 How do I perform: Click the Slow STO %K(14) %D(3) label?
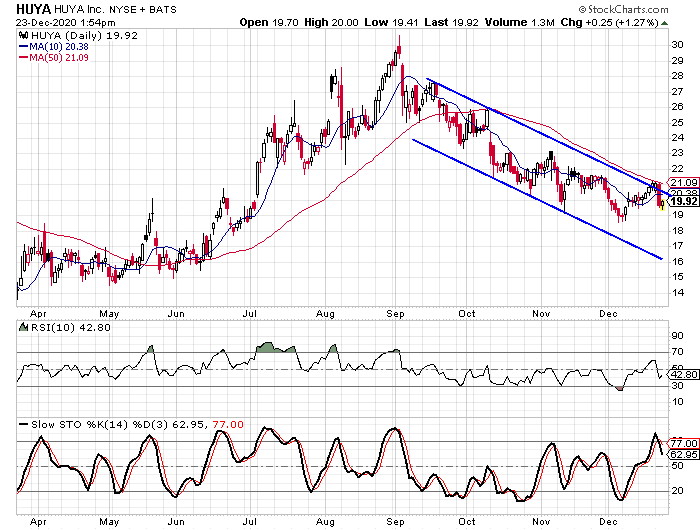click(x=98, y=424)
